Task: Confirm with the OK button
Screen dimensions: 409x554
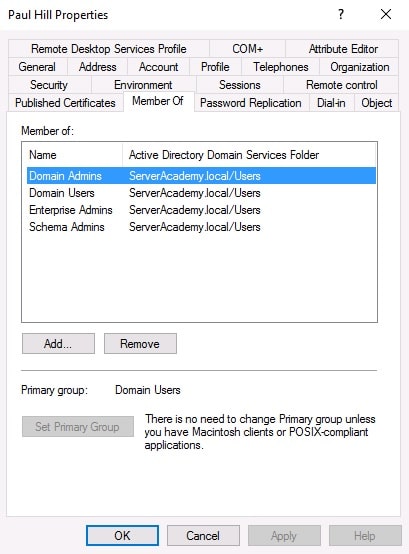Action: tap(122, 536)
